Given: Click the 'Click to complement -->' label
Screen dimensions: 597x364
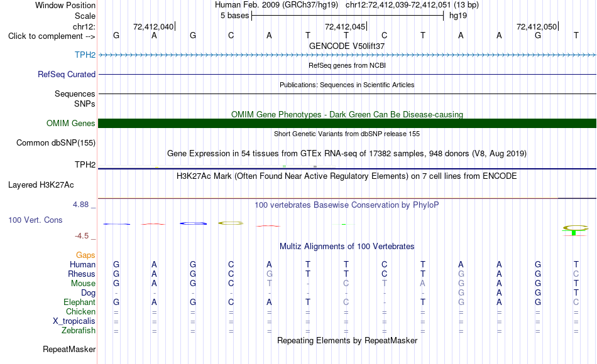Looking at the screenshot, I should point(52,36).
